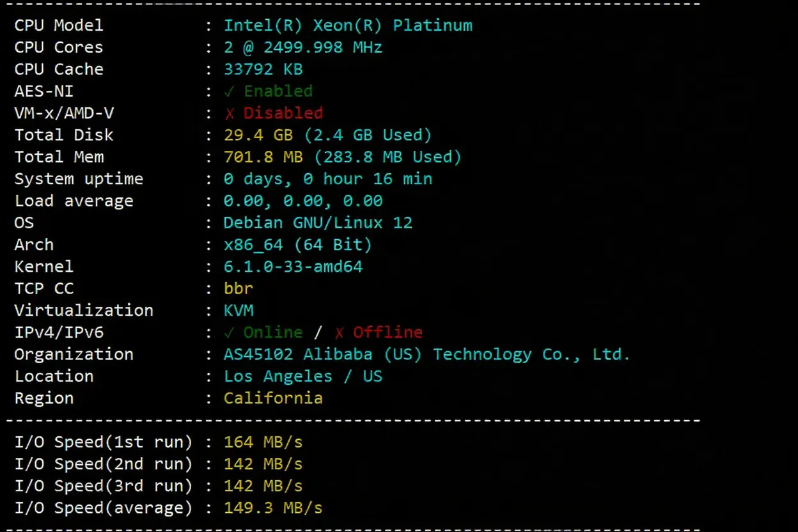798x532 pixels.
Task: Click the 'Region' label
Action: [x=43, y=398]
